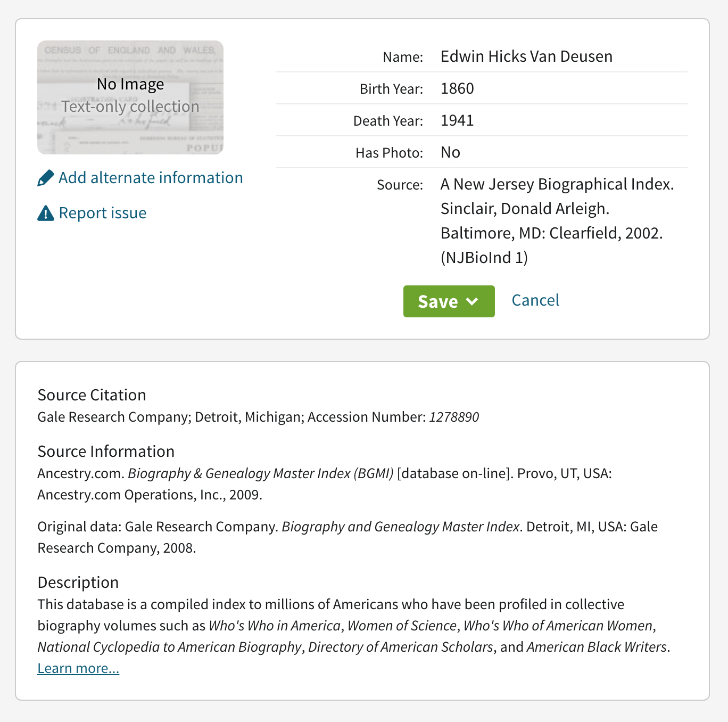Click the No Image record thumbnail
The height and width of the screenshot is (722, 728).
click(x=130, y=97)
